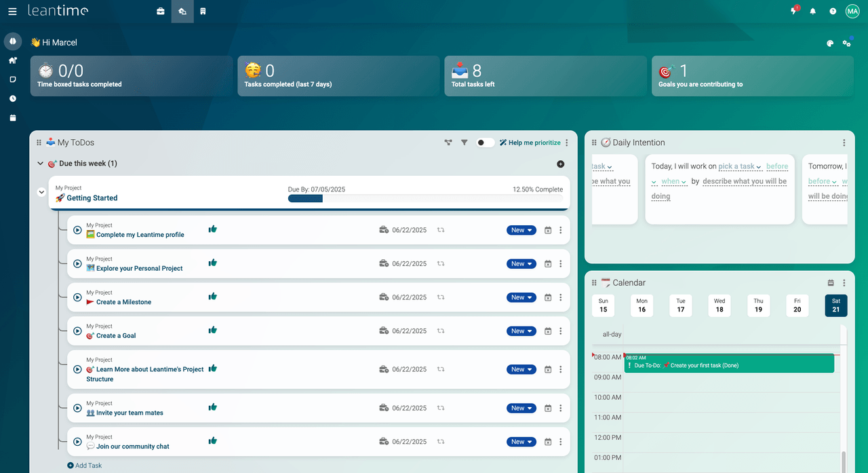This screenshot has height=473, width=868.
Task: Click the theme palette icon near the greeting
Action: pos(829,43)
